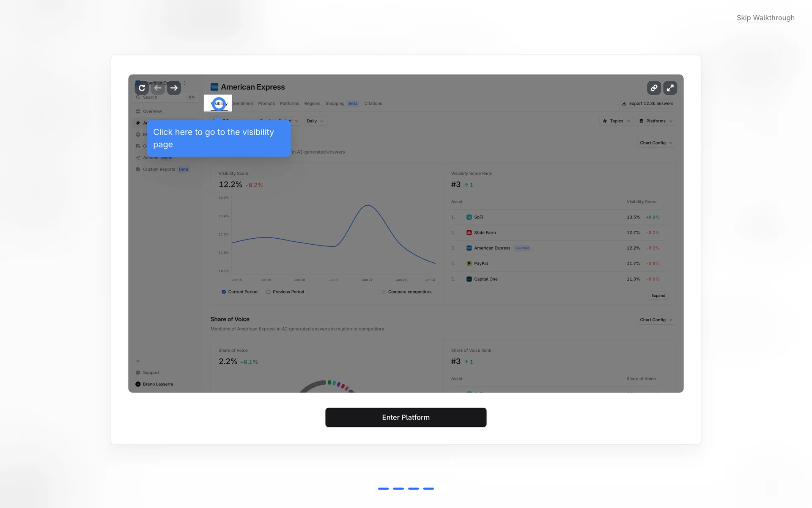Click the Support icon in sidebar
The height and width of the screenshot is (508, 812).
tap(138, 373)
